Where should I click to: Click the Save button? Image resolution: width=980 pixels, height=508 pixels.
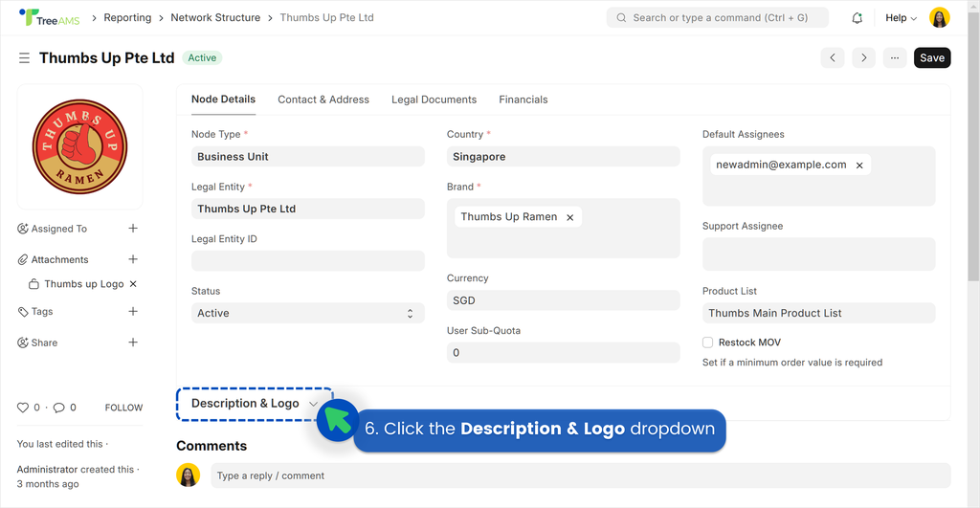(x=932, y=57)
